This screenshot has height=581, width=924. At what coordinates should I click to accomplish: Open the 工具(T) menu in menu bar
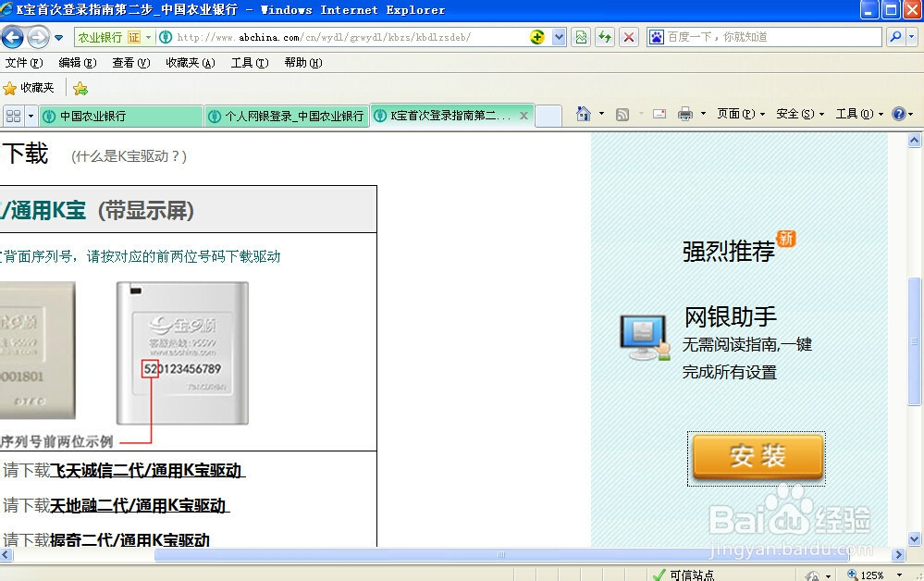click(250, 63)
